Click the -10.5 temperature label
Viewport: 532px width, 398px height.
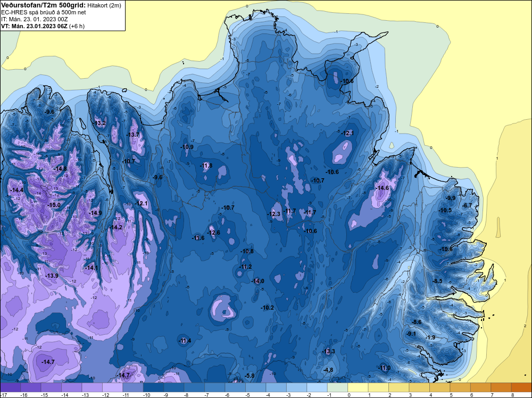pos(445,210)
